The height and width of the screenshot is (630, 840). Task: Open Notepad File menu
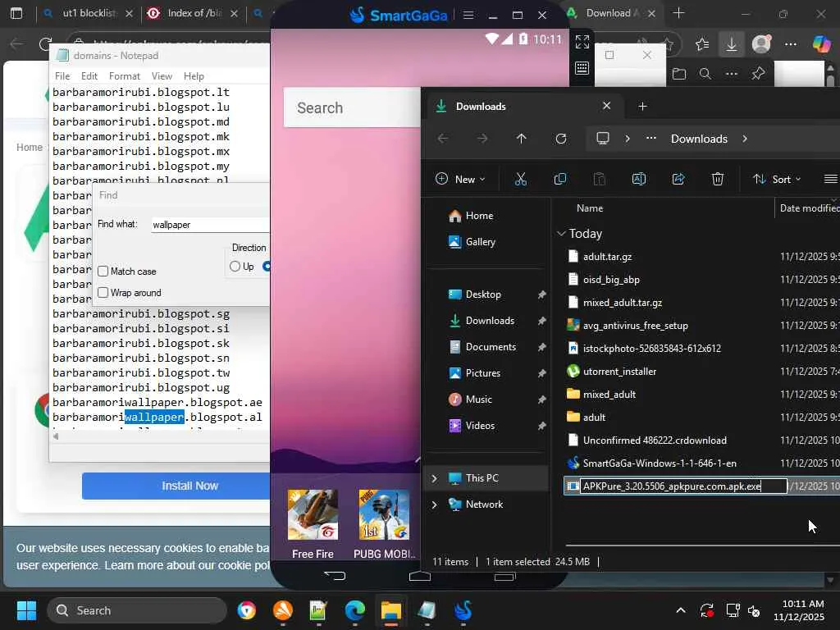click(x=62, y=76)
